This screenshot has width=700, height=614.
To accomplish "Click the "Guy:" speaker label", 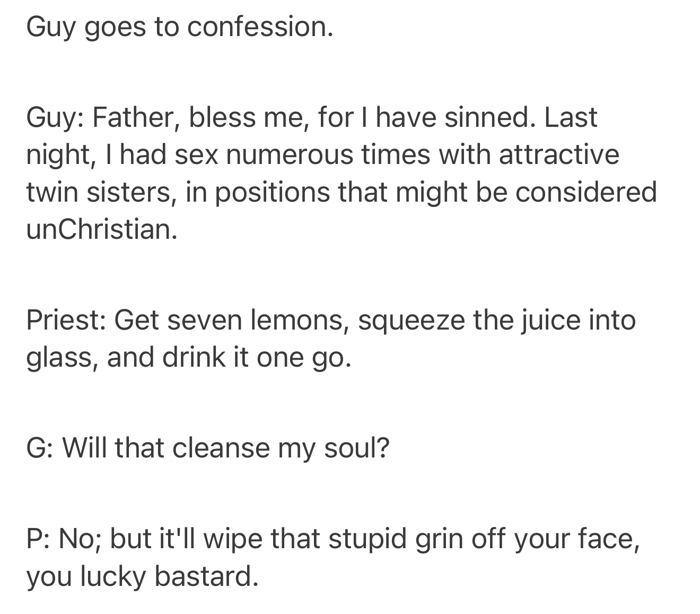I will [x=55, y=118].
